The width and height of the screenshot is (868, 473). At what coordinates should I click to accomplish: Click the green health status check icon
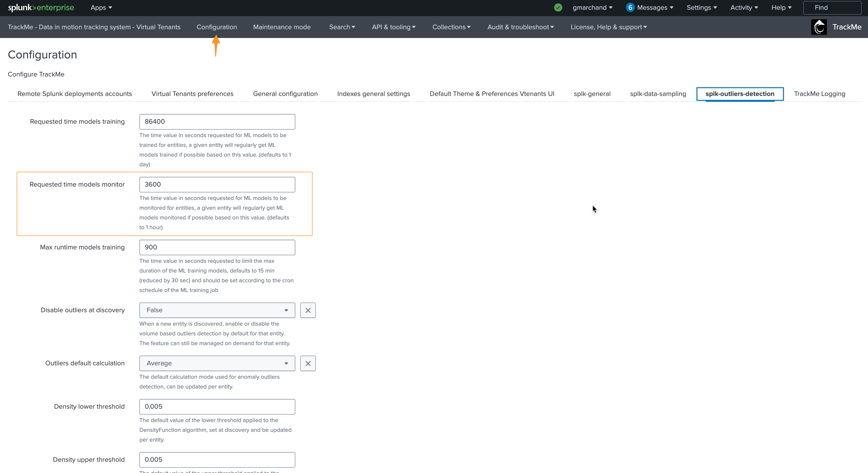(x=558, y=7)
